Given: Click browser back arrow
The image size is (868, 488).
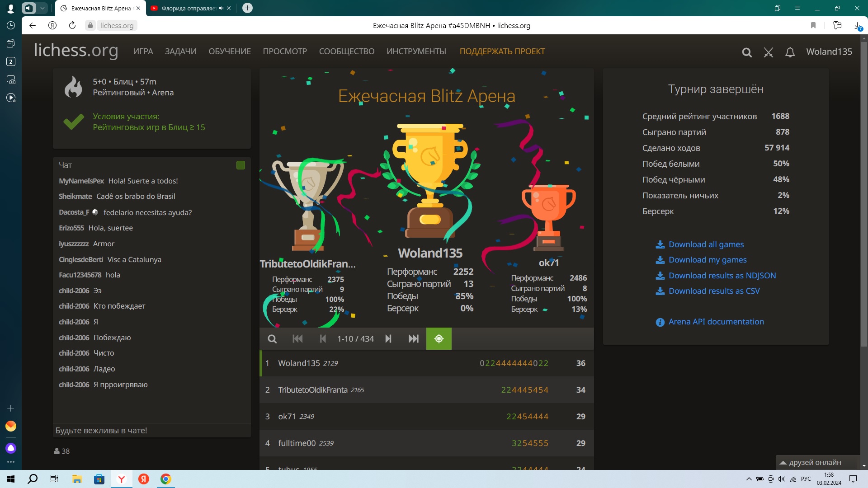Looking at the screenshot, I should pos(33,26).
